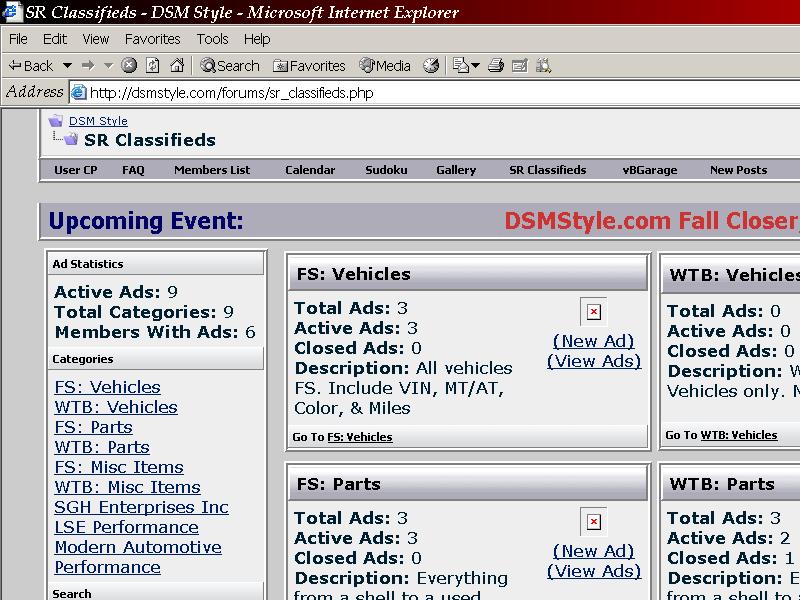Viewport: 800px width, 600px height.
Task: Open the History toolbar icon
Action: click(431, 66)
